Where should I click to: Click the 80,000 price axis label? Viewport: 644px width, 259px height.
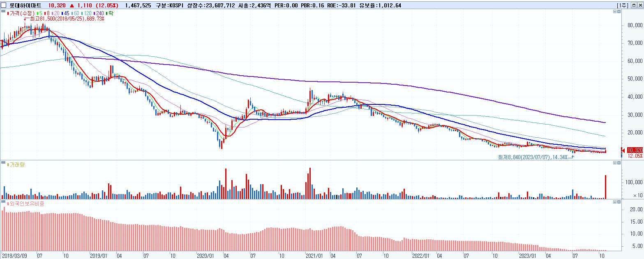click(x=635, y=25)
